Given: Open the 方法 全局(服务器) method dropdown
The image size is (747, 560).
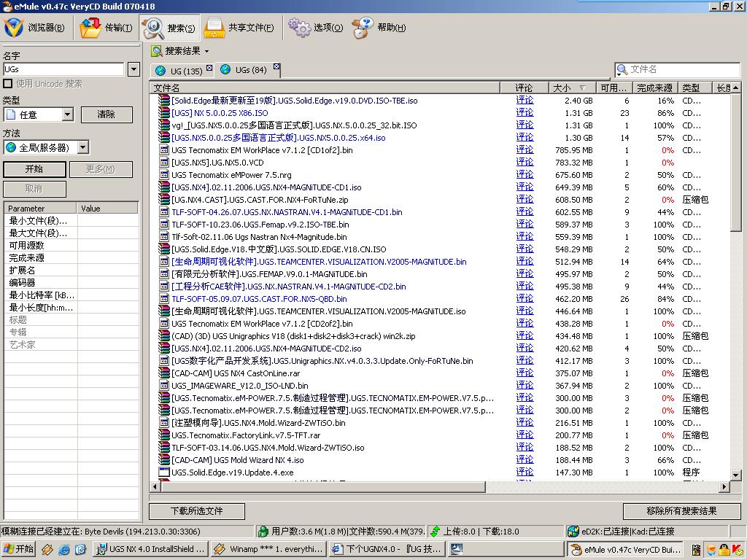Looking at the screenshot, I should 83,147.
